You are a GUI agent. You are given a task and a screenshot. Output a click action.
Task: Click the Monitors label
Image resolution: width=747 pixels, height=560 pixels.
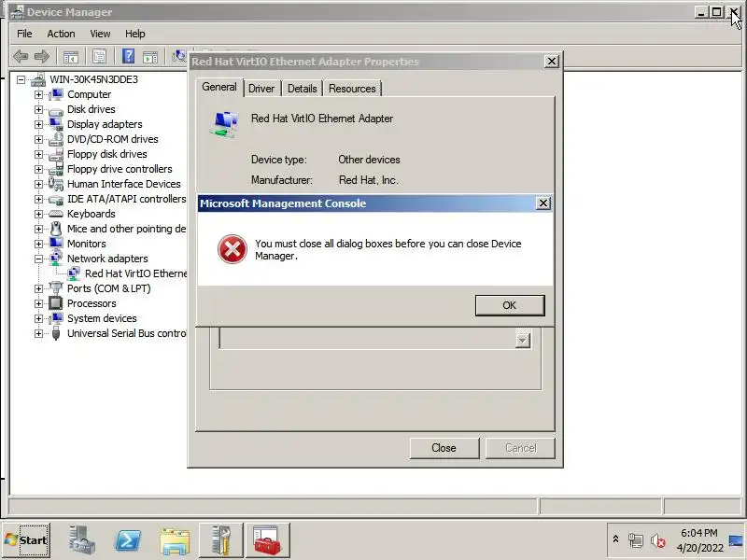(86, 244)
